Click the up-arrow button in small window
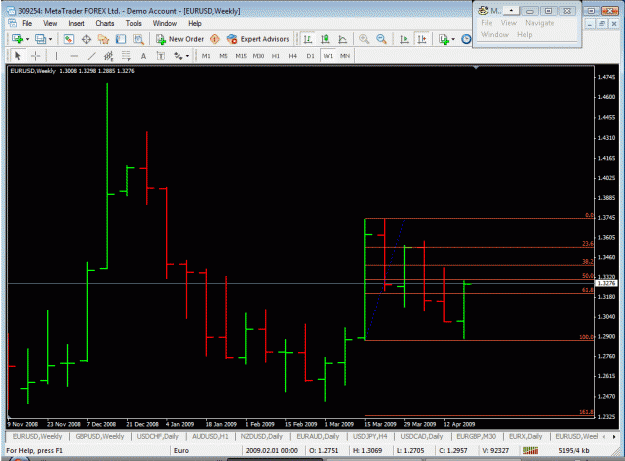This screenshot has width=625, height=461. 511,11
